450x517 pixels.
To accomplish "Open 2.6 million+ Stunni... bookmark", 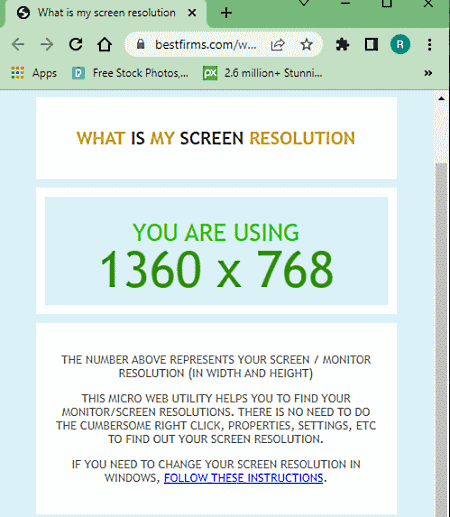I will [x=263, y=73].
